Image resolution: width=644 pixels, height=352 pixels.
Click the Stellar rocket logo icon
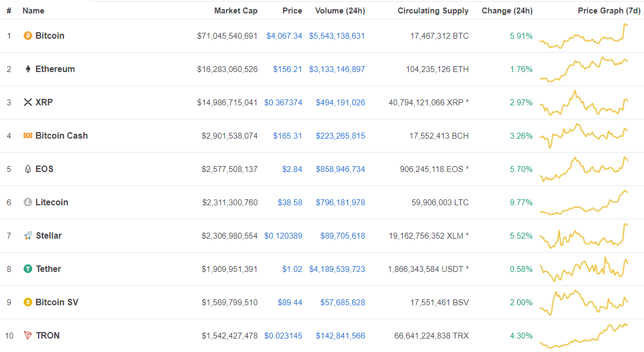pos(27,235)
